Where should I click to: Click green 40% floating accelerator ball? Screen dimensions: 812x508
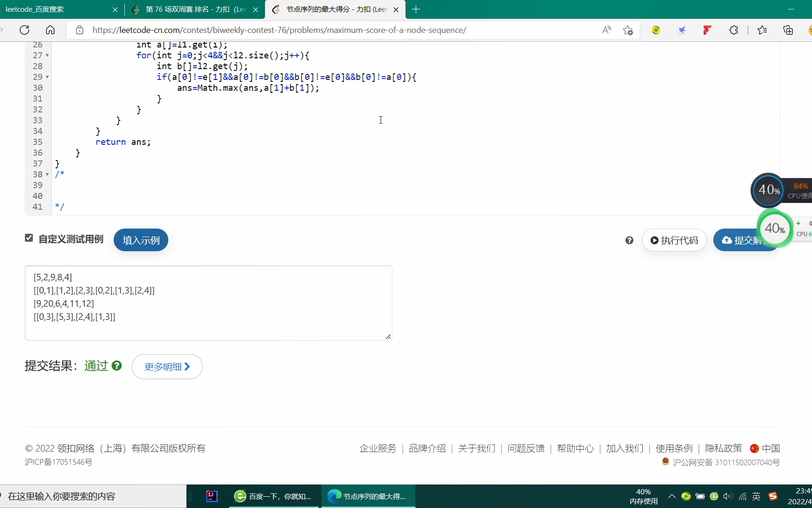click(775, 229)
